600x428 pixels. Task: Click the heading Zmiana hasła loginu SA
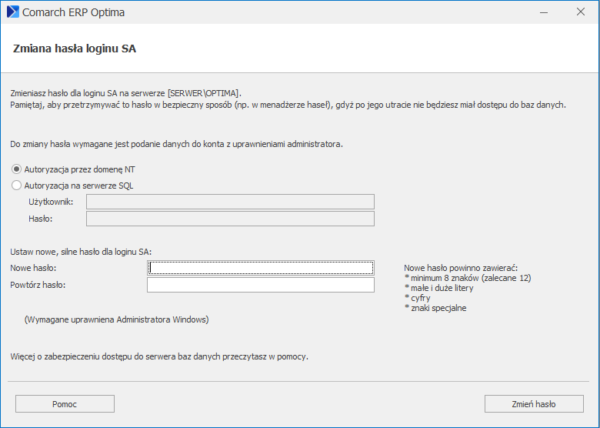pyautogui.click(x=75, y=49)
